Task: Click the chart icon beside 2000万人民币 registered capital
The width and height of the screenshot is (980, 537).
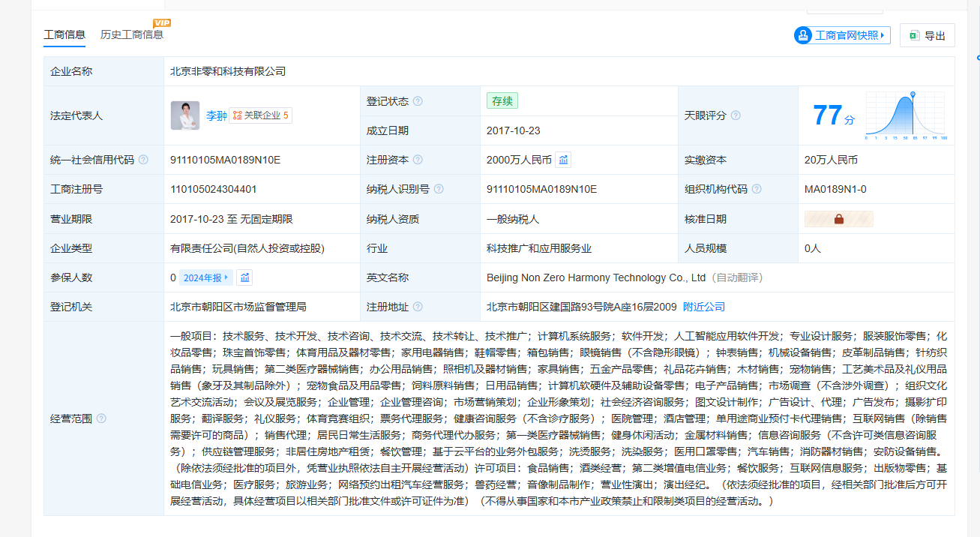Action: pyautogui.click(x=563, y=160)
